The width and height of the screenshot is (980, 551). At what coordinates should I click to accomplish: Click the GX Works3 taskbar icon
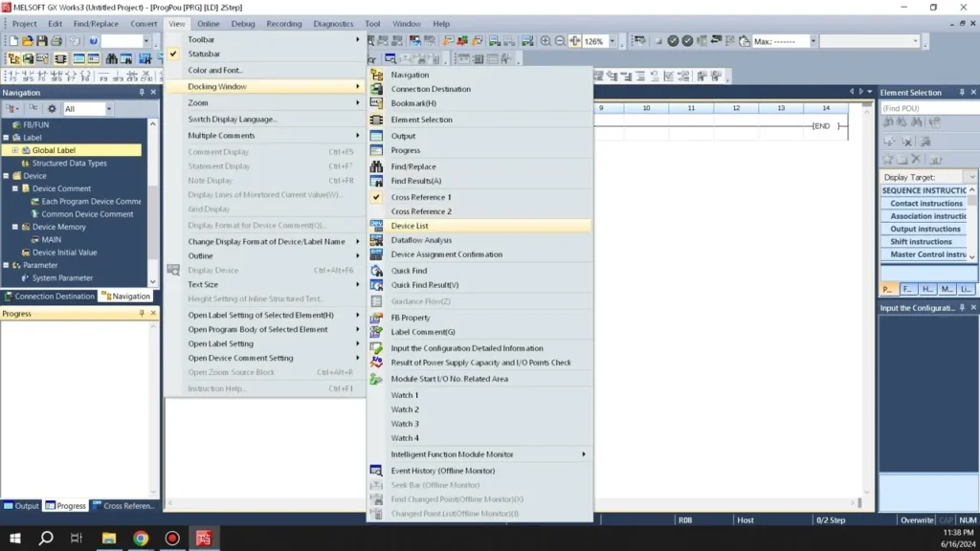(x=204, y=538)
